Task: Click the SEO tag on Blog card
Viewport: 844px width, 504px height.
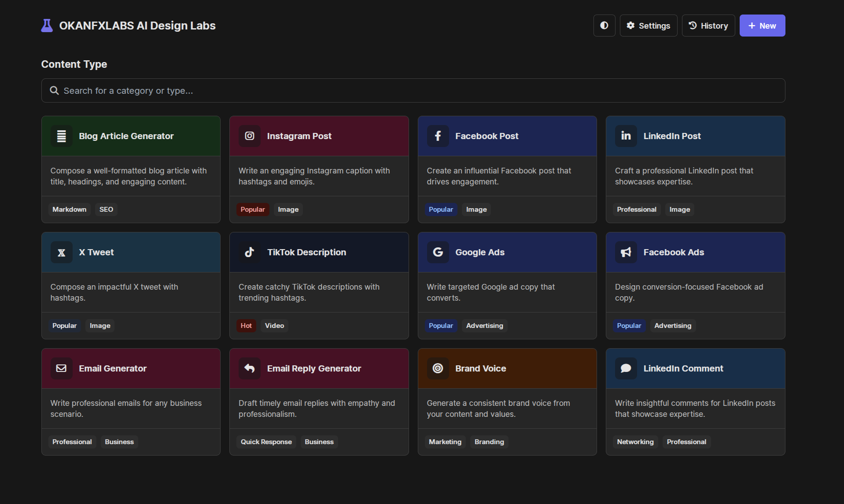Action: click(106, 210)
